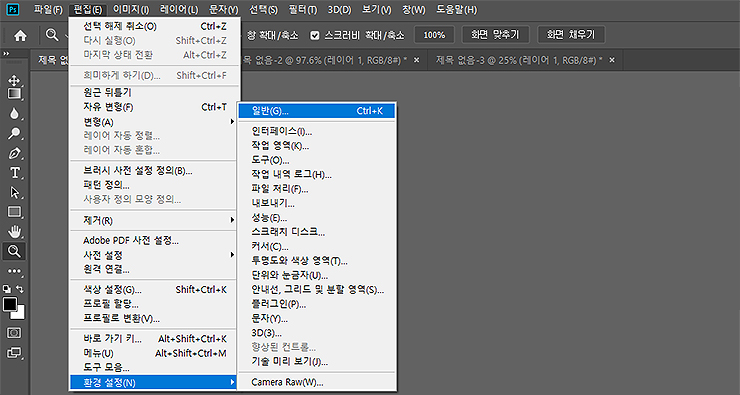
Task: Change the screen mode icon
Action: (x=14, y=353)
